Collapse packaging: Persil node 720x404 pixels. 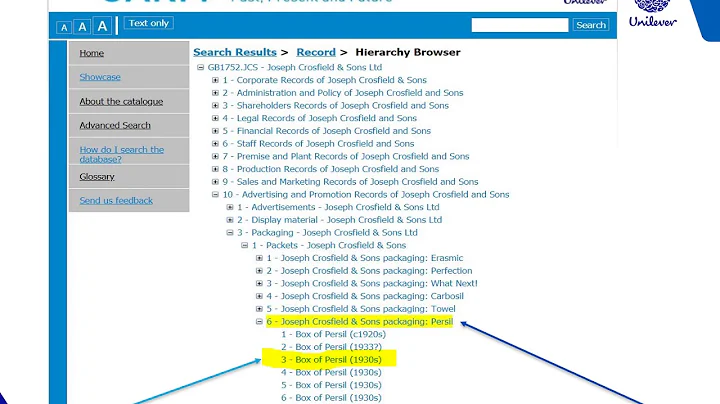[259, 322]
